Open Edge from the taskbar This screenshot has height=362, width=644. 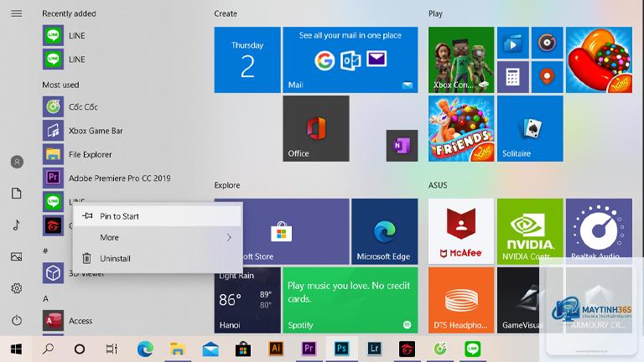tap(145, 349)
